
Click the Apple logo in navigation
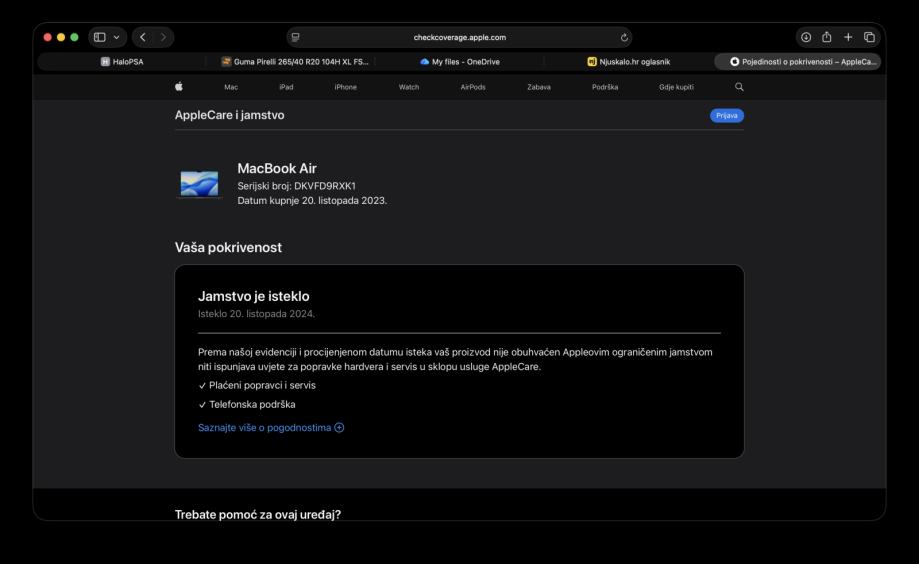(179, 87)
